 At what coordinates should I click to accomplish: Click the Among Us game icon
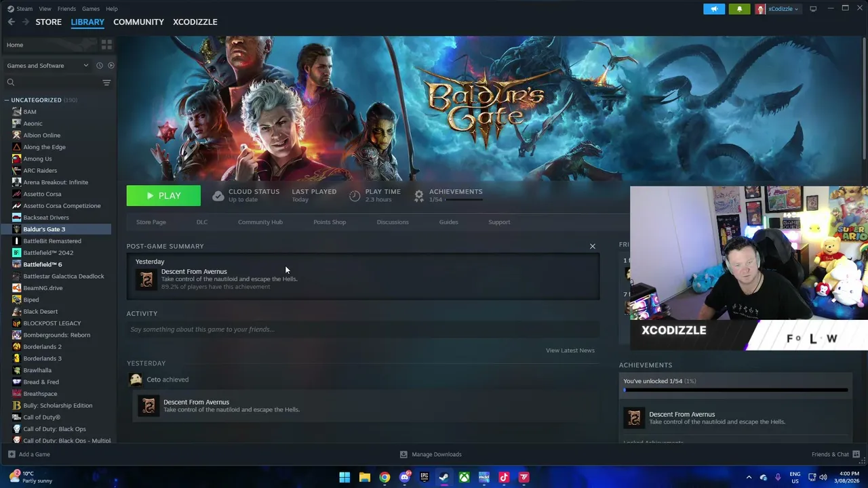[17, 159]
